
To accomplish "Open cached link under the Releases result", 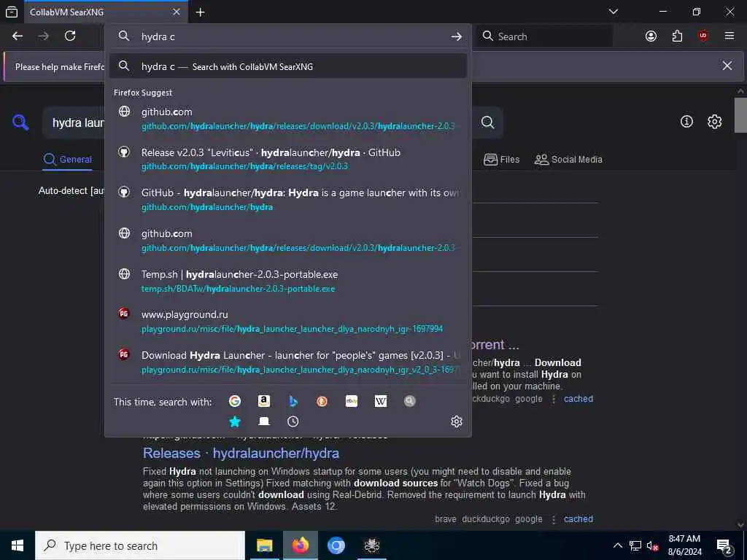I will tap(578, 519).
